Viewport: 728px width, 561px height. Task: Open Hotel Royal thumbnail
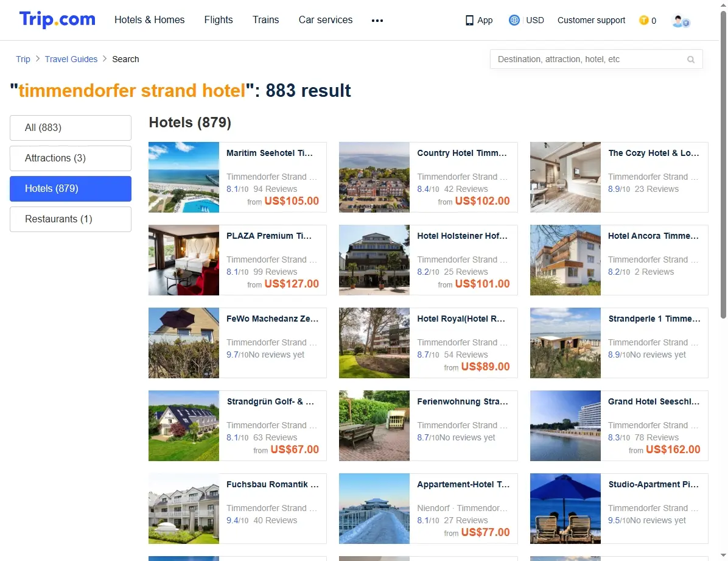pos(374,343)
